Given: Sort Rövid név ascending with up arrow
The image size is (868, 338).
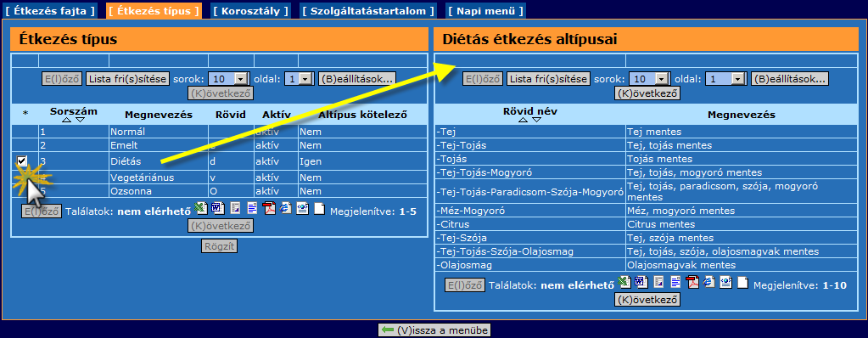Looking at the screenshot, I should click(x=524, y=120).
